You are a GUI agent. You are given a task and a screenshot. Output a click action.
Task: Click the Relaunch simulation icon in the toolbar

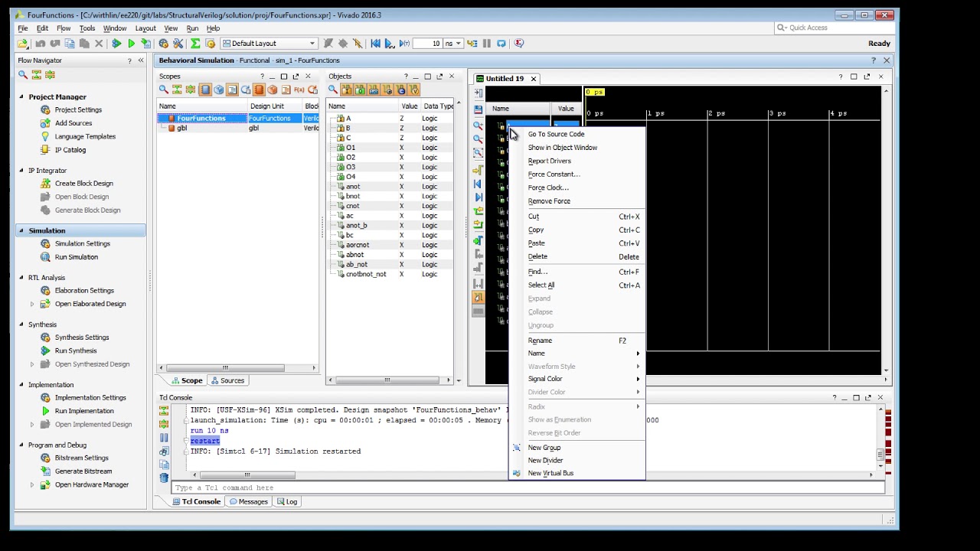(501, 44)
